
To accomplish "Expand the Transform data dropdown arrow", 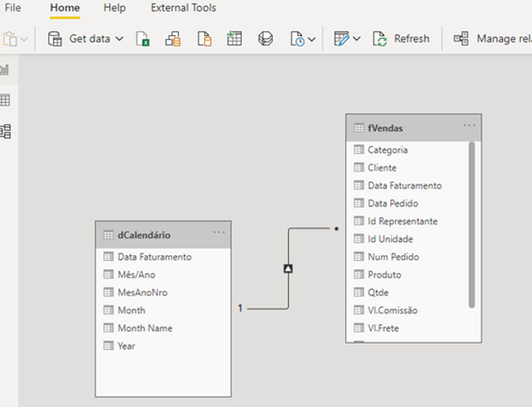I will tap(356, 38).
